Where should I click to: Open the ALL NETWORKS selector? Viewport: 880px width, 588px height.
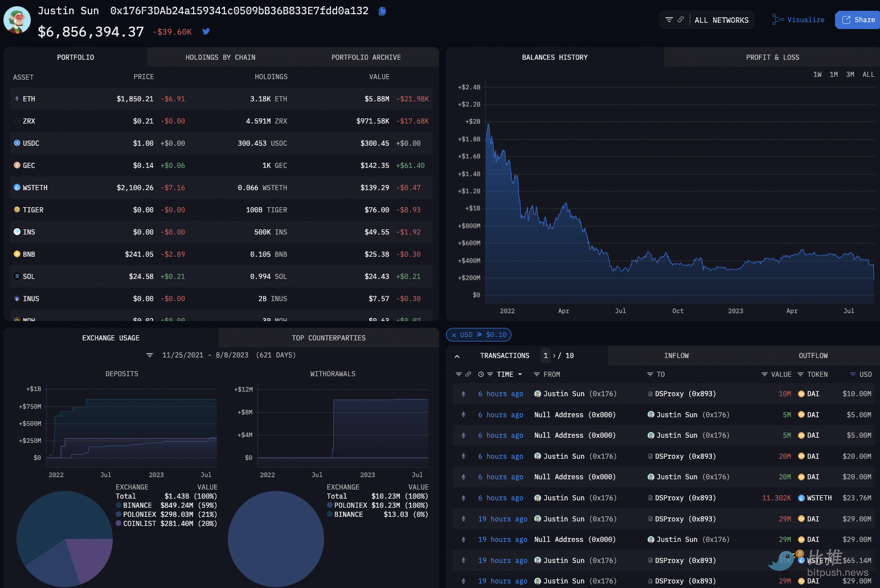click(722, 20)
